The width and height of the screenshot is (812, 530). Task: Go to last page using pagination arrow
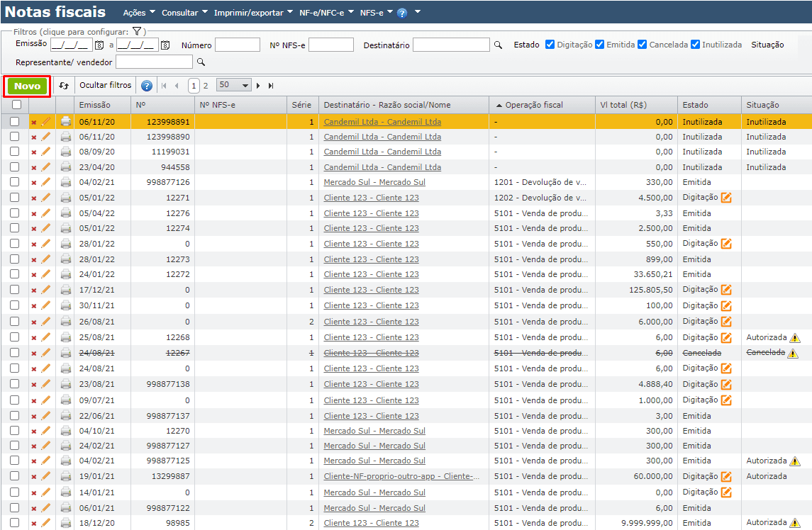271,86
